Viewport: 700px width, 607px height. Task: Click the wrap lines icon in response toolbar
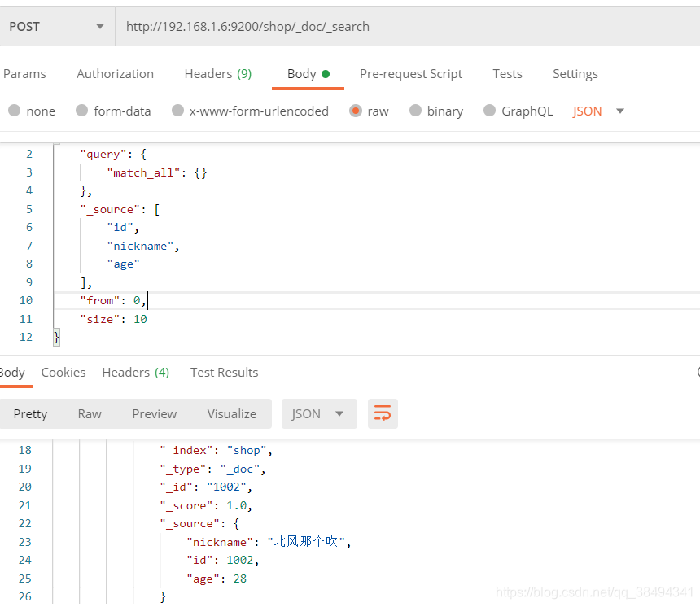383,414
